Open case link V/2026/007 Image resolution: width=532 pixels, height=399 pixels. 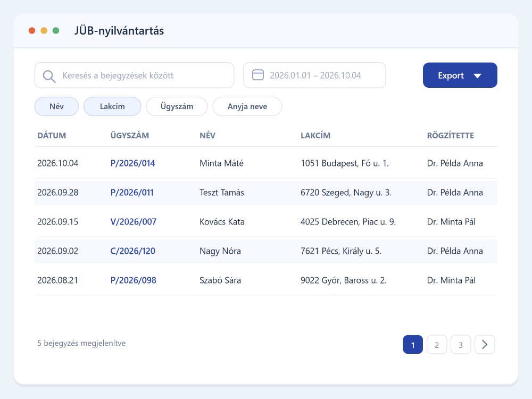[134, 221]
